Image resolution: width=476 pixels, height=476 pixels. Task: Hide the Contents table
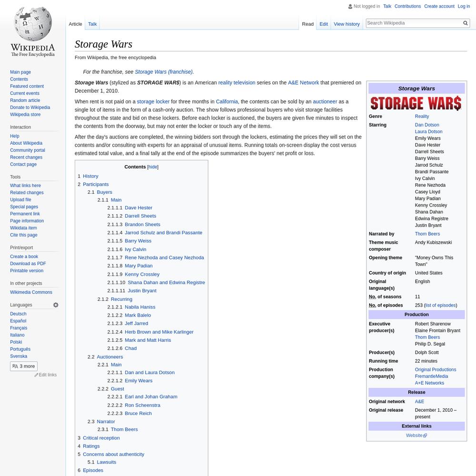pos(153,167)
